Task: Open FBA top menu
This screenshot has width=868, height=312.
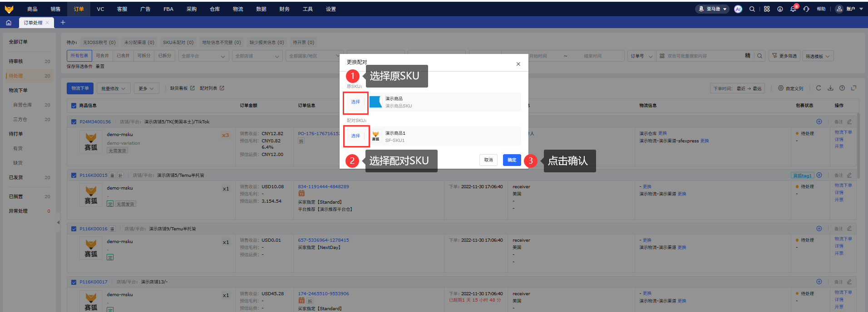Action: 168,9
